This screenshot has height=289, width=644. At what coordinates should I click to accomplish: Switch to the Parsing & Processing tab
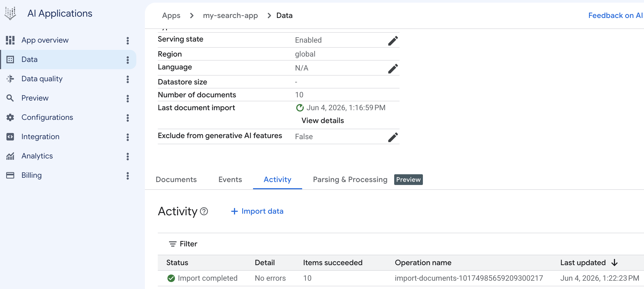[350, 180]
